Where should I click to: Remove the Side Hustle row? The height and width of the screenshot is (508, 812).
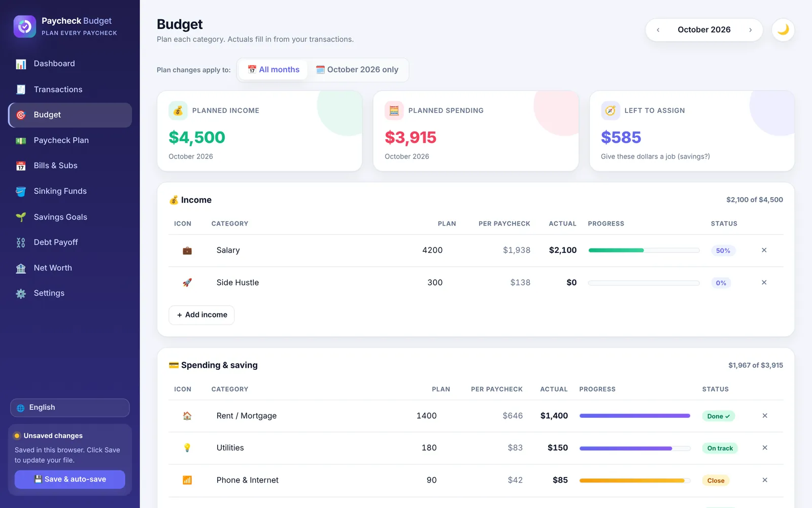764,282
